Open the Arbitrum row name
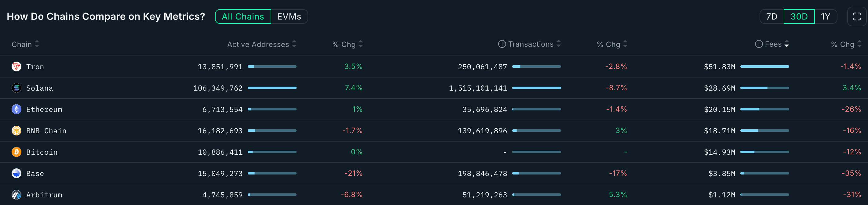 coord(44,195)
